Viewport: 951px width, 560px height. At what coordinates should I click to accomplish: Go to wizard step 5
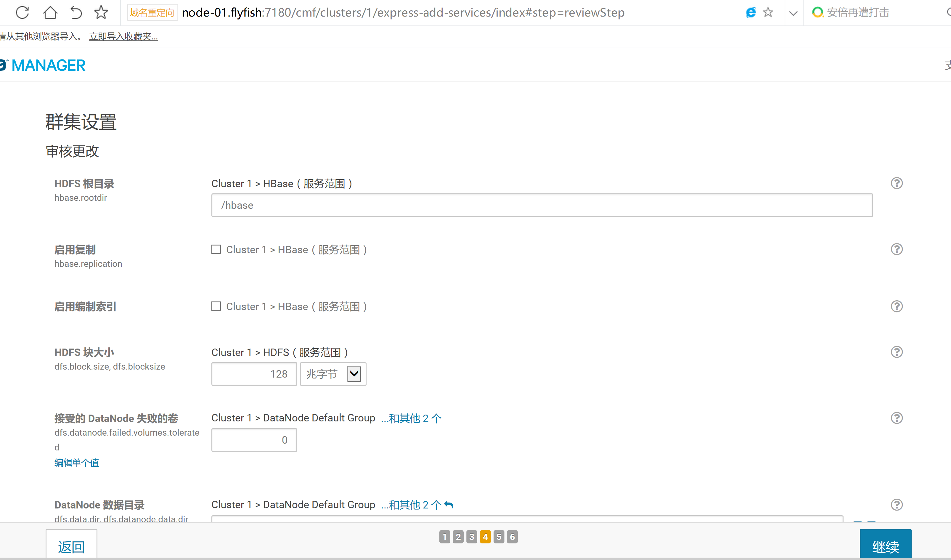499,536
